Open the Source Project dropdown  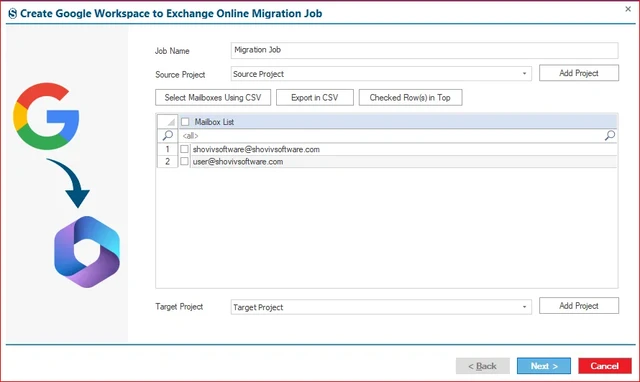coord(524,74)
